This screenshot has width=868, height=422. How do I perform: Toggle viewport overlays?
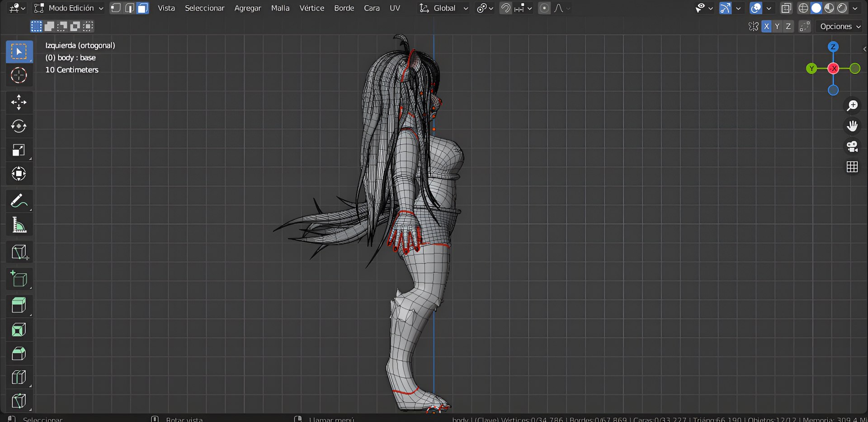pyautogui.click(x=756, y=8)
